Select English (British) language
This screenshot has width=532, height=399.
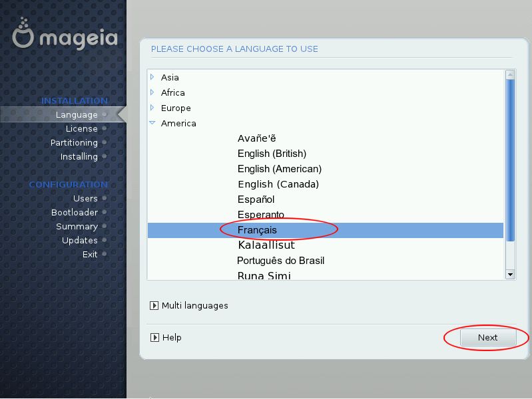click(x=272, y=154)
